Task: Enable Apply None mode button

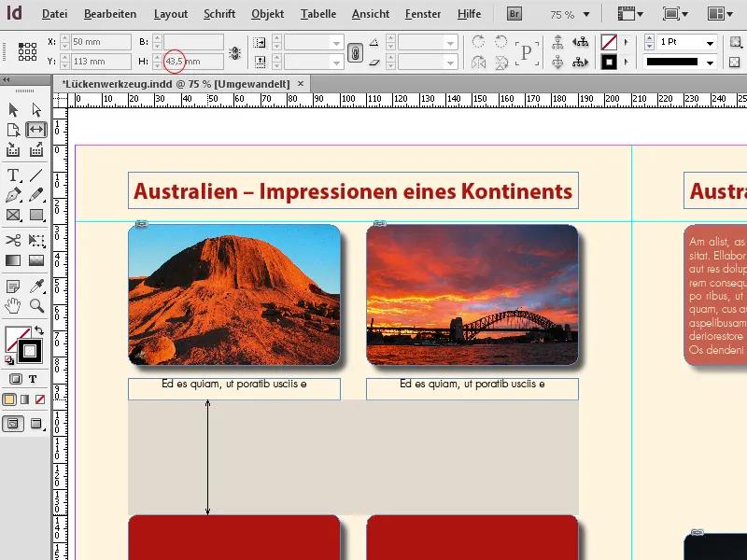Action: click(40, 399)
